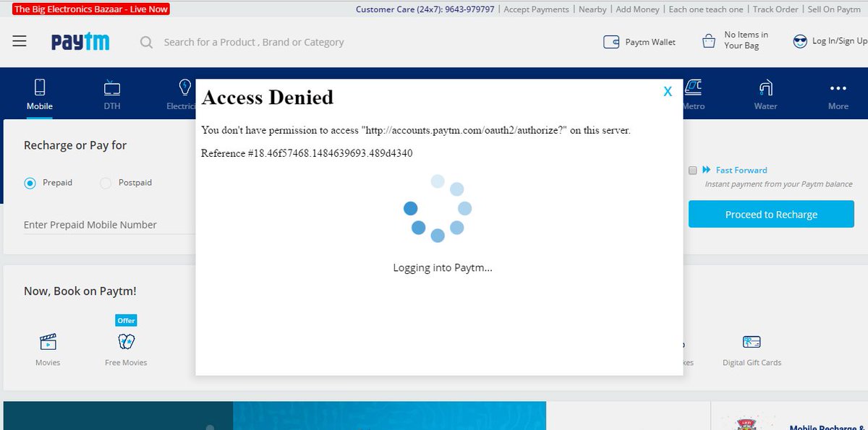
Task: Open the Add Money link
Action: (637, 9)
